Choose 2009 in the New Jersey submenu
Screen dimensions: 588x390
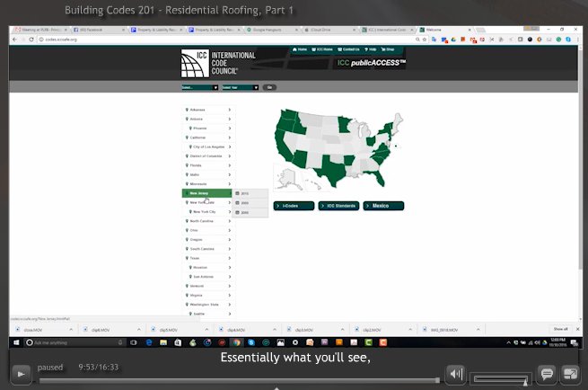coord(250,203)
